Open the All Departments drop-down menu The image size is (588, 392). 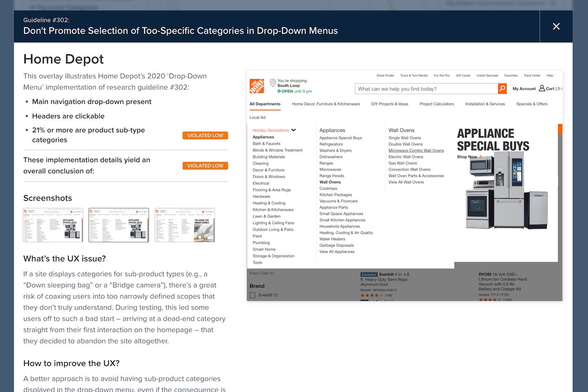pyautogui.click(x=265, y=104)
